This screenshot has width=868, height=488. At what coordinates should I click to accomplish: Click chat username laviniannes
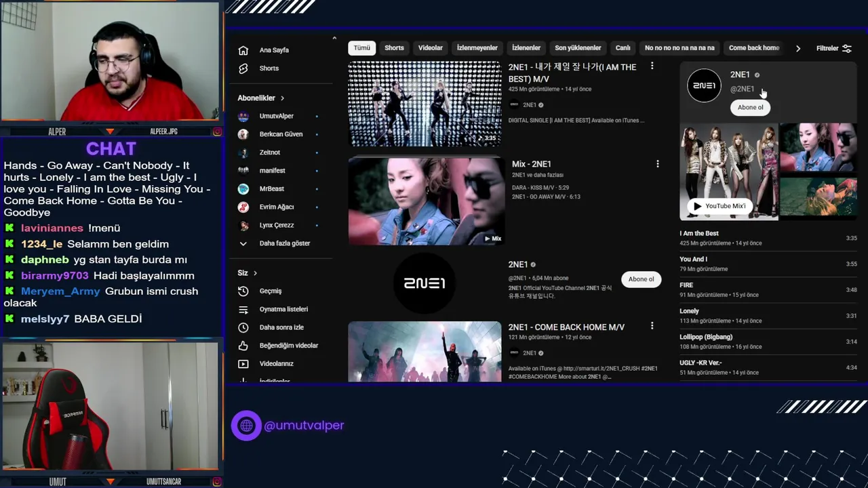pos(52,228)
